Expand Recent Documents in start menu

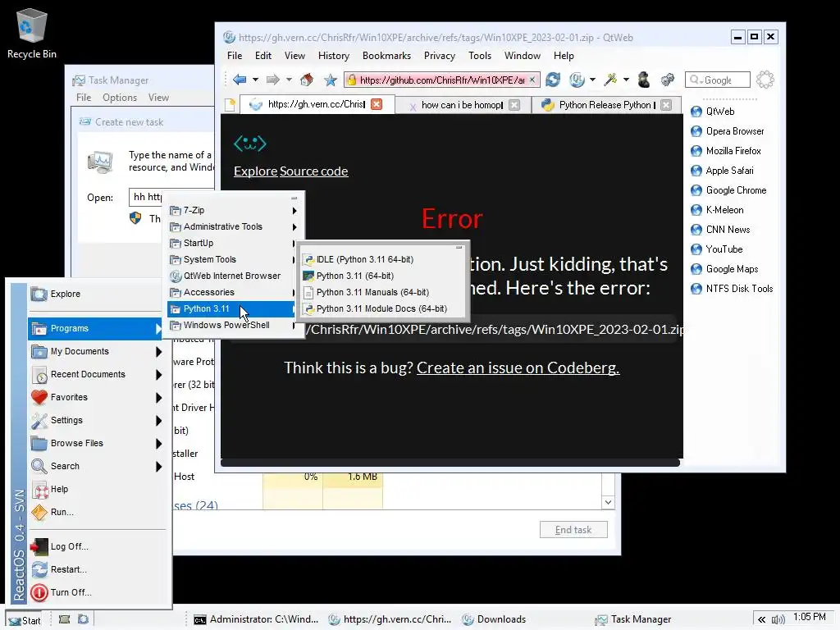pyautogui.click(x=97, y=374)
